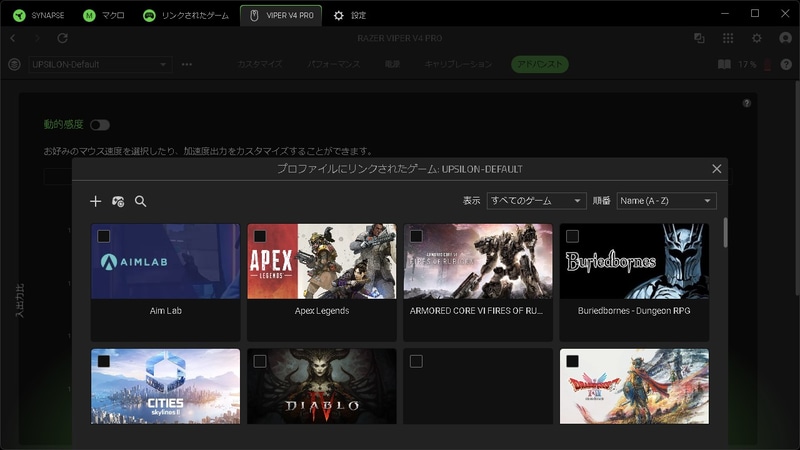Click the forward navigation arrow
The height and width of the screenshot is (450, 800).
point(37,38)
